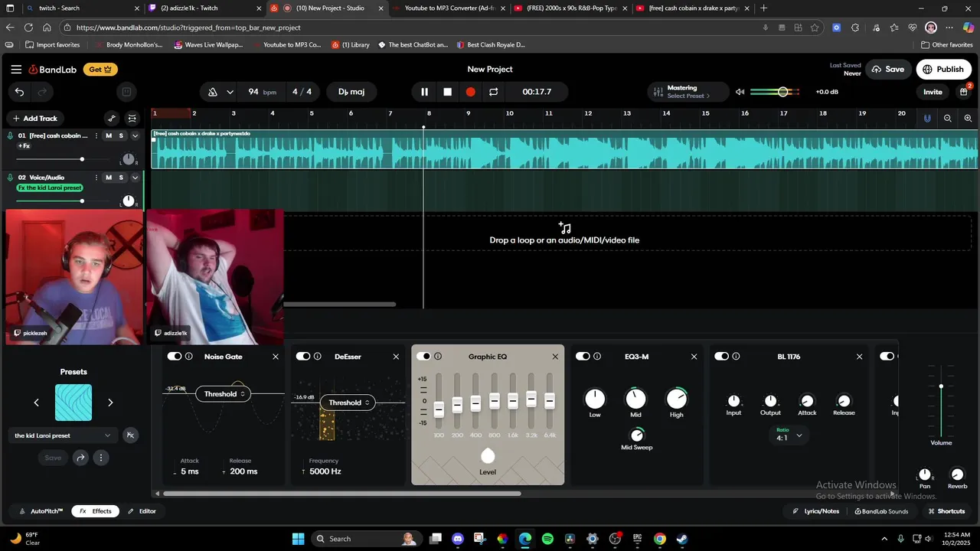Toggle the snap magnet icon on timeline
Screen dimensions: 980x551
927,119
